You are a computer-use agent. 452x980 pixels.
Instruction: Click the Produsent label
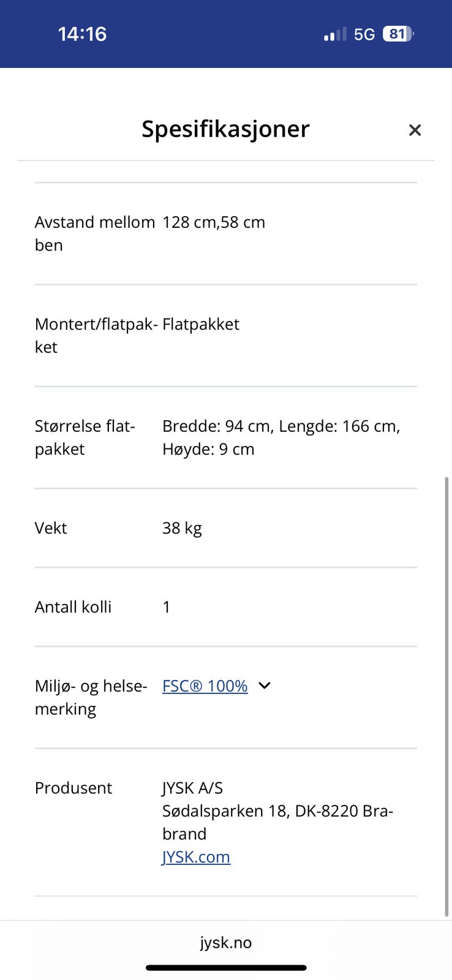pyautogui.click(x=73, y=788)
